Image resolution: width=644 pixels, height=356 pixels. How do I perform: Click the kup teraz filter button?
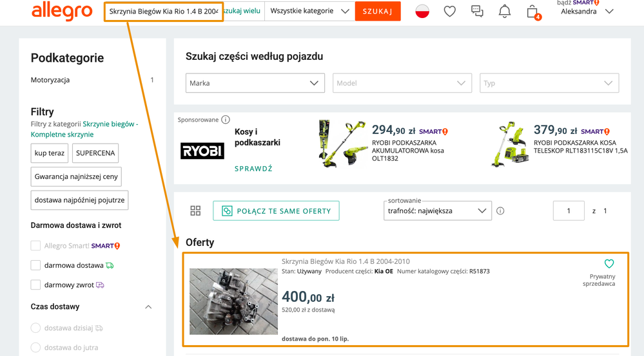tap(49, 153)
